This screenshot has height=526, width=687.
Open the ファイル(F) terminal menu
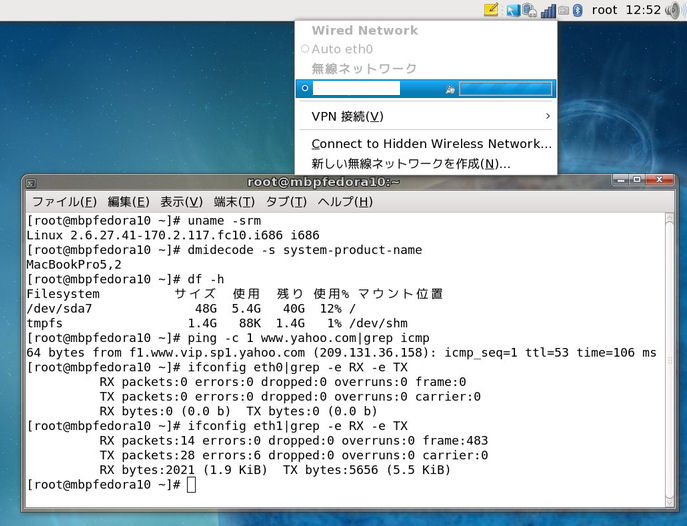tap(64, 202)
